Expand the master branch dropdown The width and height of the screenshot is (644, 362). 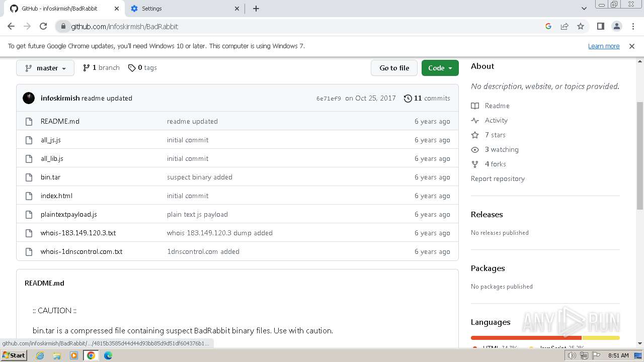click(x=45, y=68)
